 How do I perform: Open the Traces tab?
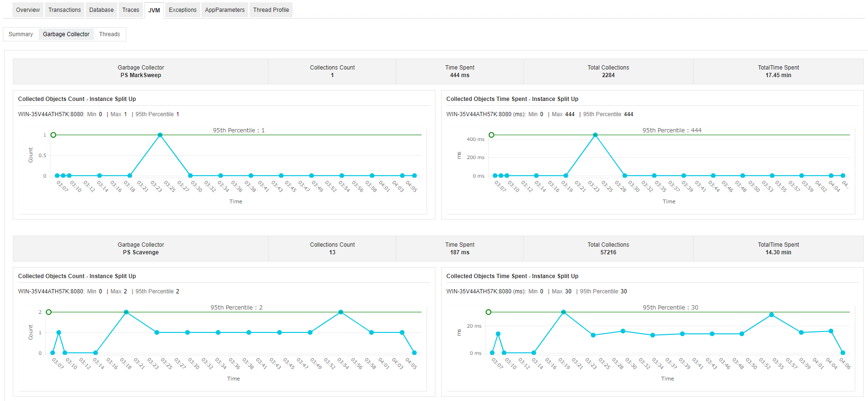(x=131, y=10)
